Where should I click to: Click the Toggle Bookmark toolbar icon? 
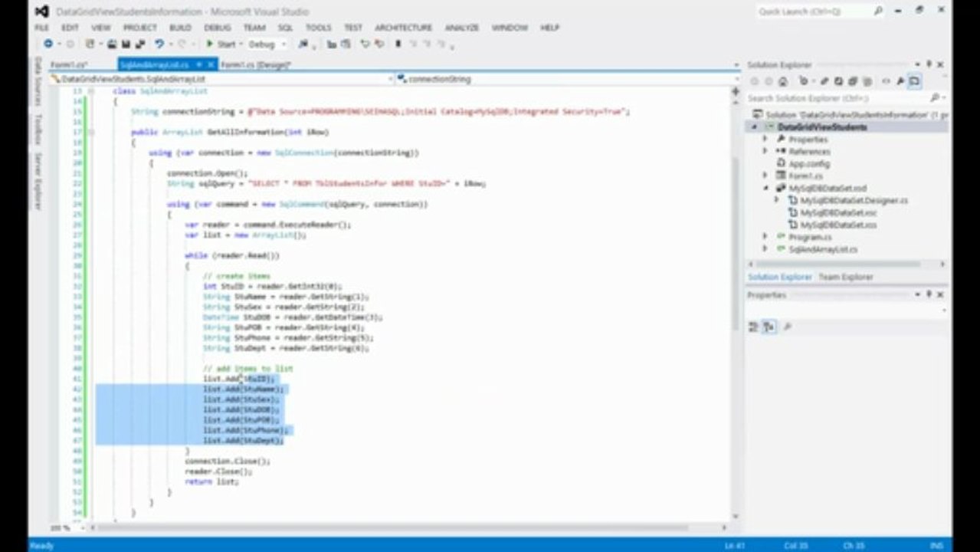click(x=398, y=44)
